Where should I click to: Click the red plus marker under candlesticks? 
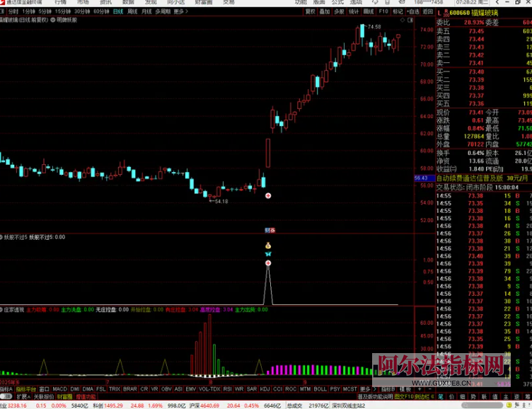click(x=267, y=195)
